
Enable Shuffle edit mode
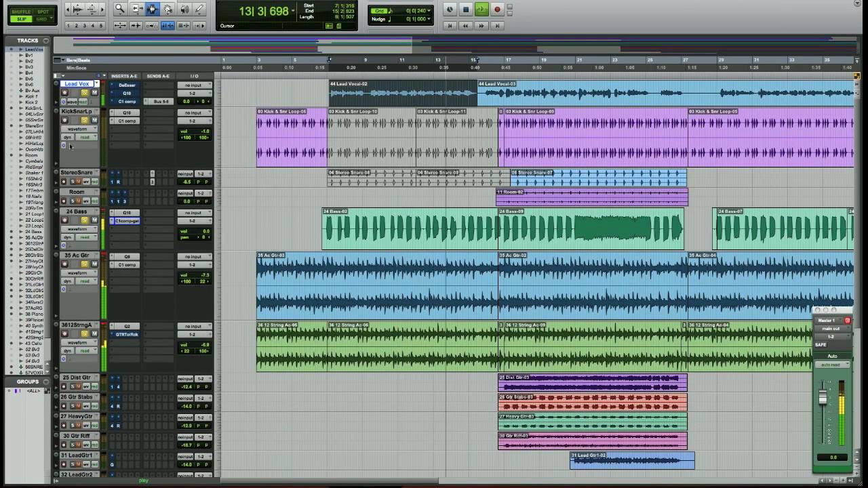[21, 12]
